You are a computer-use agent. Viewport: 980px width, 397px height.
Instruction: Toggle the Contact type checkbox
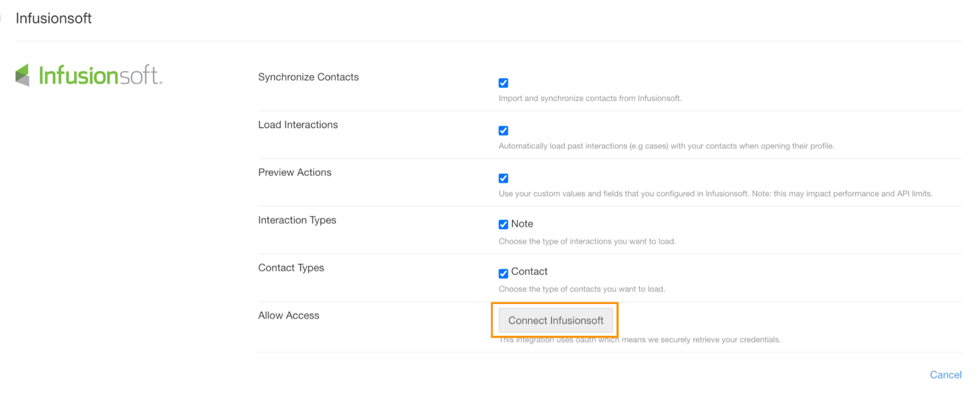coord(503,271)
